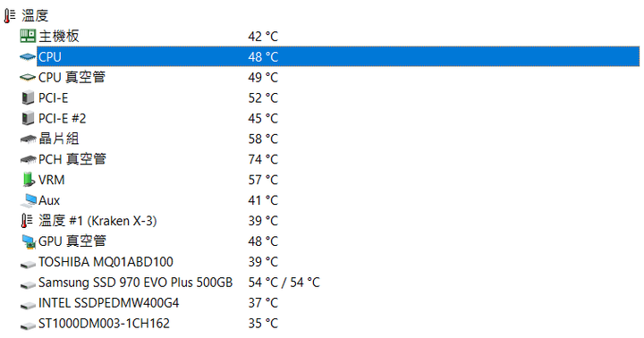Select the 溫度 section header

tap(35, 15)
